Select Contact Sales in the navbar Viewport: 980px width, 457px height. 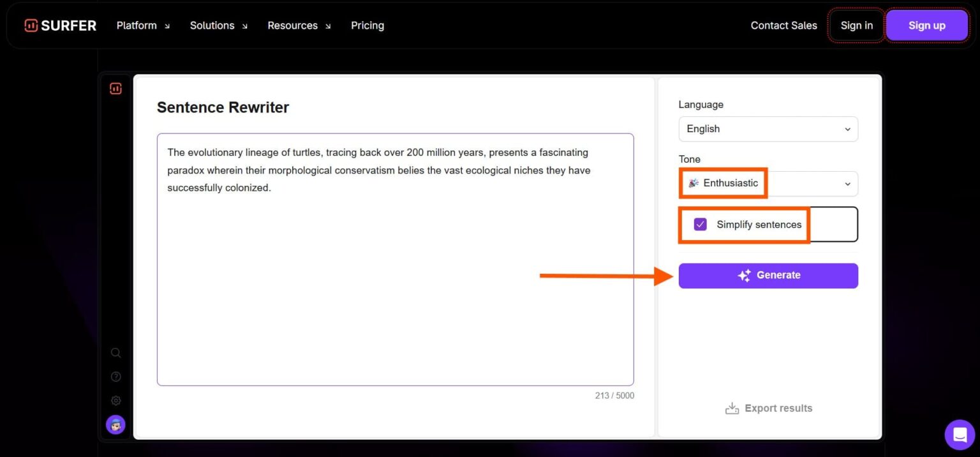click(783, 26)
